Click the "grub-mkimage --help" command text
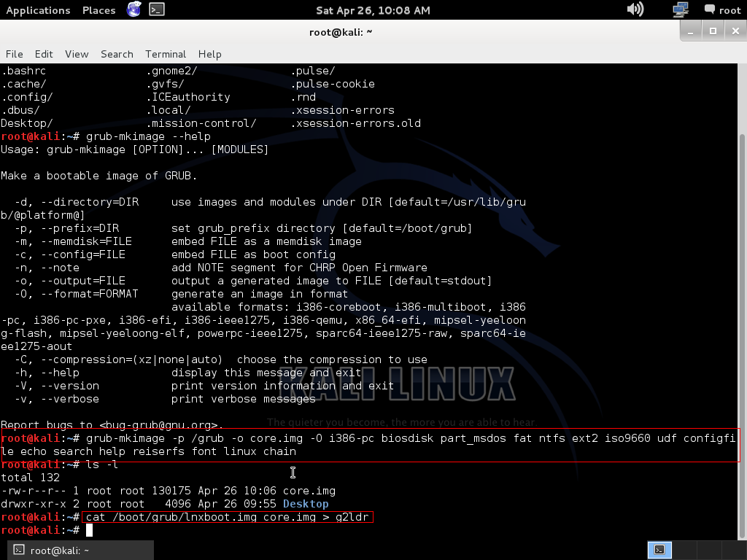Viewport: 747px width, 560px height. pos(148,136)
